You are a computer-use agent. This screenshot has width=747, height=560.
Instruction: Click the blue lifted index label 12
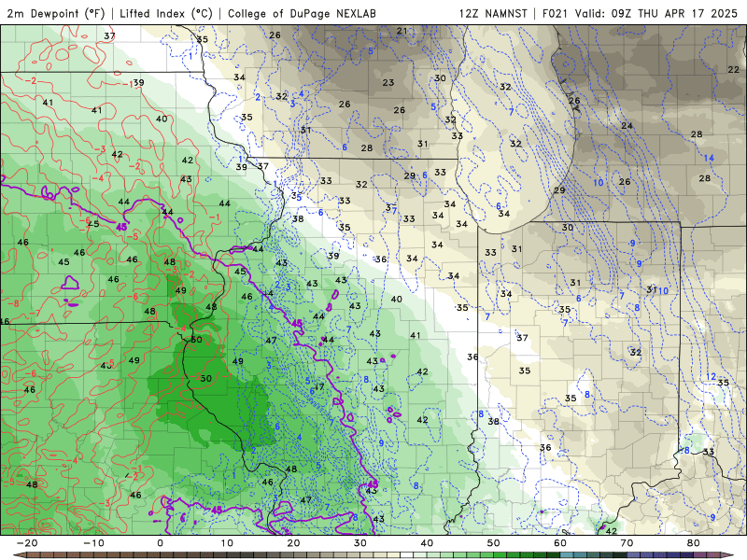click(711, 377)
